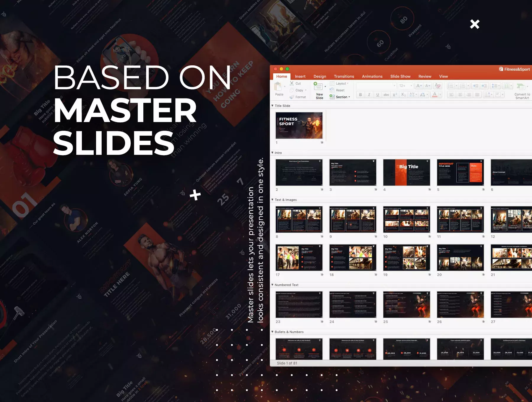Click the Paste clipboard icon
The height and width of the screenshot is (402, 532).
click(278, 87)
